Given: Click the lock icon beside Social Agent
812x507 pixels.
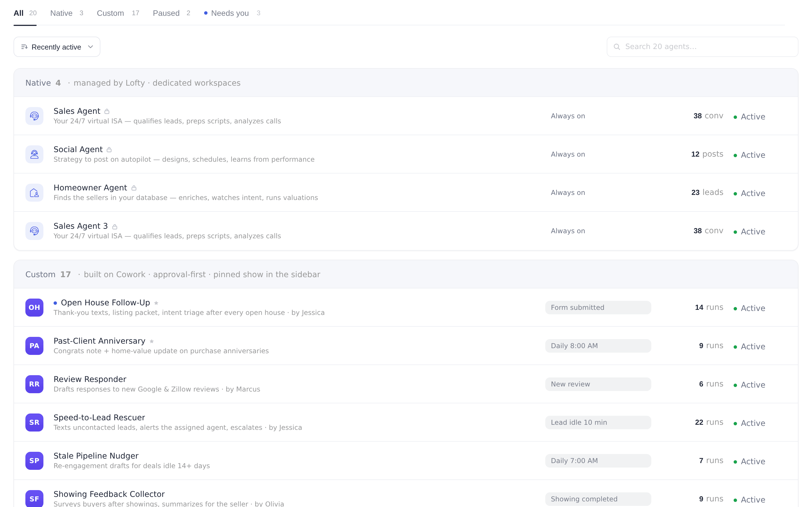Looking at the screenshot, I should tap(109, 150).
